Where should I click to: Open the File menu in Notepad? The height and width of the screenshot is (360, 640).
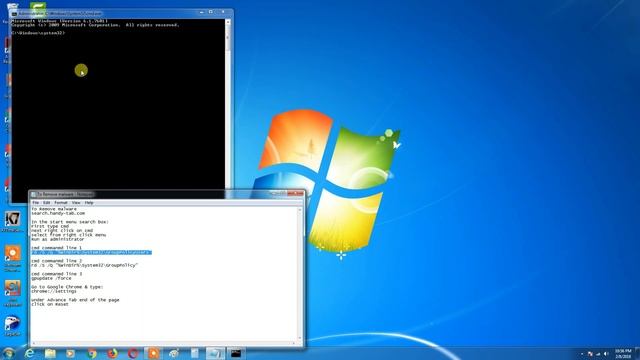[36, 203]
